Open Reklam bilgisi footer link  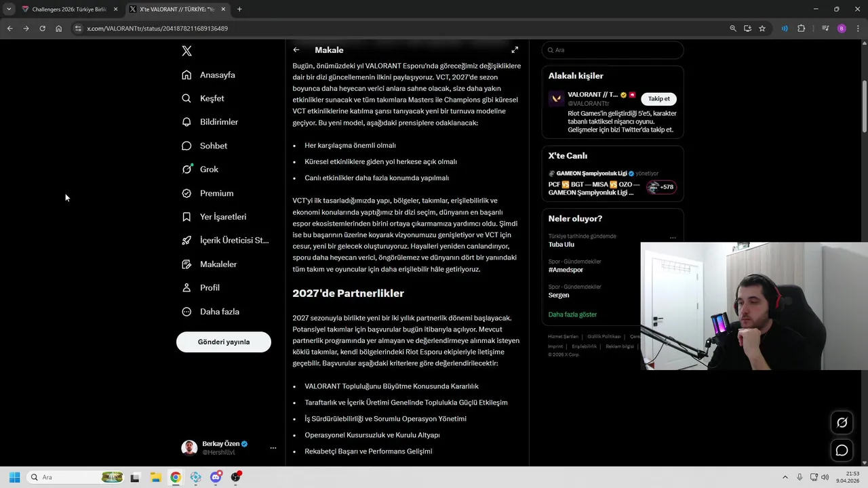tap(620, 346)
